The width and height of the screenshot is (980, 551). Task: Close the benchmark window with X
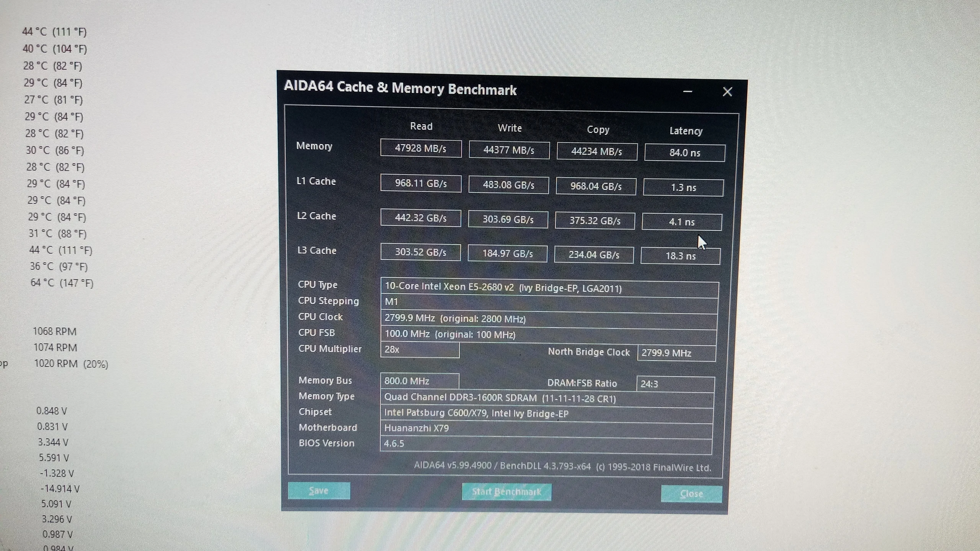click(727, 92)
